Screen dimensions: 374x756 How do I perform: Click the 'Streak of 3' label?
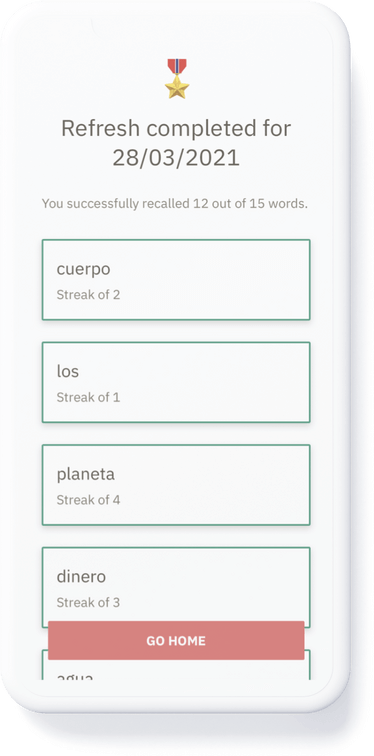pos(88,603)
